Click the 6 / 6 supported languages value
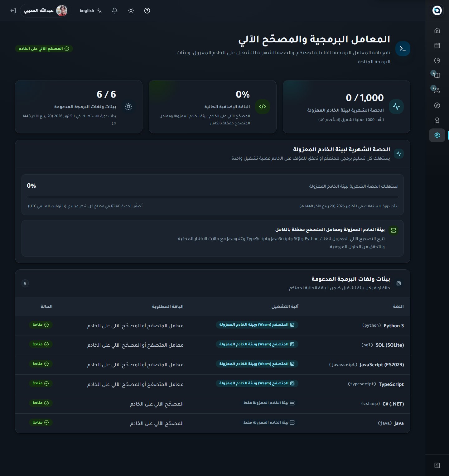This screenshot has height=476, width=449. coord(106,94)
